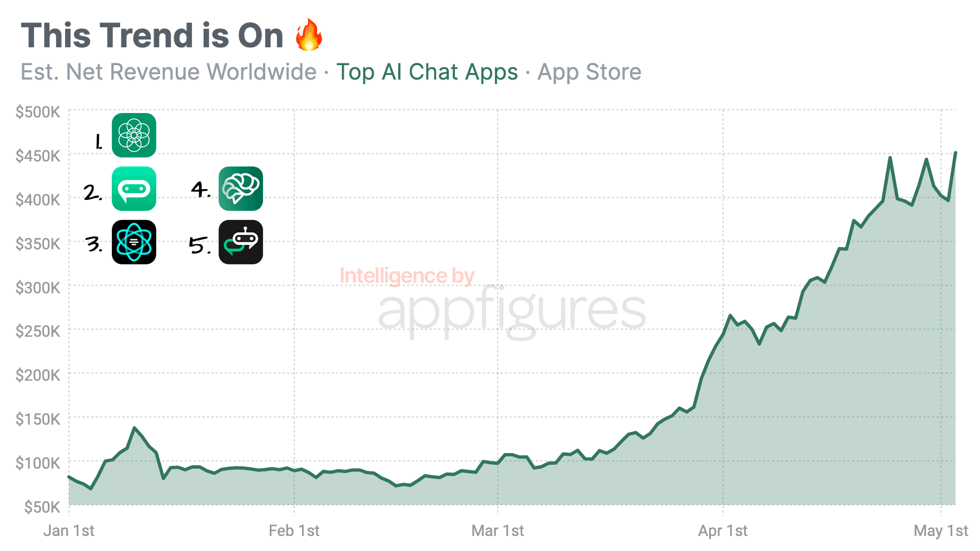980x551 pixels.
Task: Click the 'Intelligence by' watermark text
Action: [407, 276]
